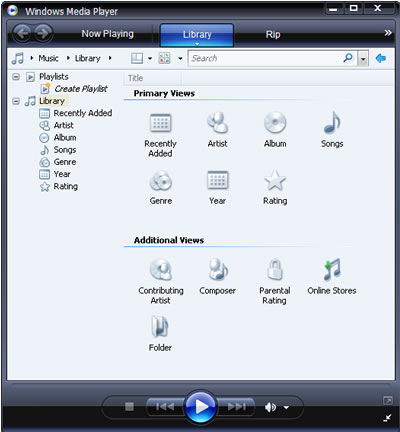Stop playback with the Stop button
The width and height of the screenshot is (400, 432).
pyautogui.click(x=129, y=407)
